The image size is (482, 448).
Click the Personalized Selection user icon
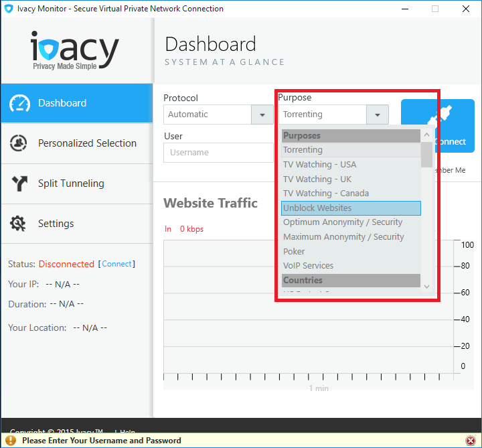point(19,143)
